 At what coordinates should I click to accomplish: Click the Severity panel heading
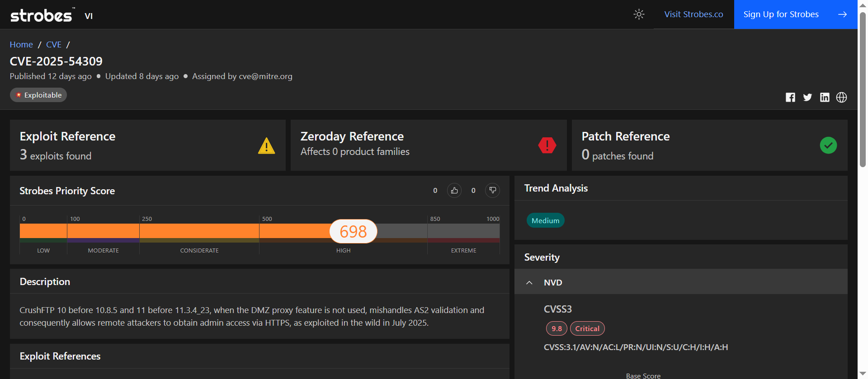click(x=542, y=257)
